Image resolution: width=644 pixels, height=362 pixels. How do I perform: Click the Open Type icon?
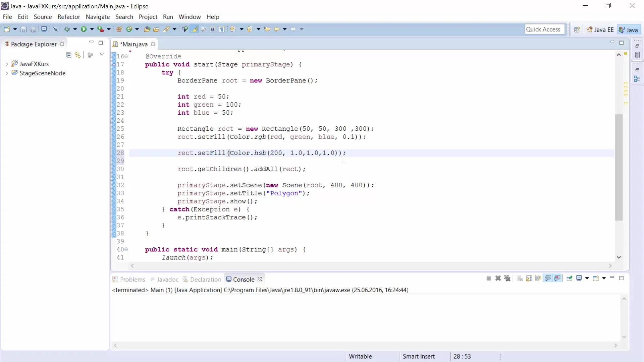(x=147, y=29)
